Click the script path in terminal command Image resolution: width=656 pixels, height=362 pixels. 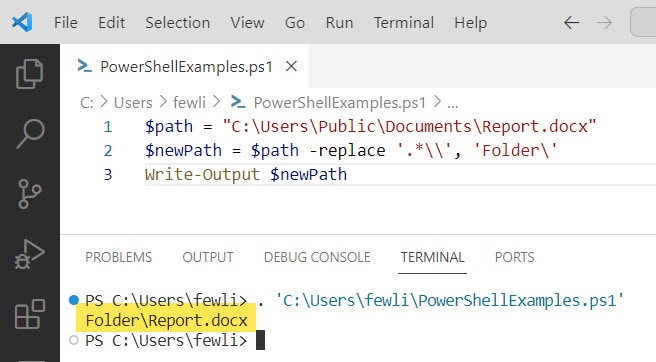pyautogui.click(x=450, y=300)
